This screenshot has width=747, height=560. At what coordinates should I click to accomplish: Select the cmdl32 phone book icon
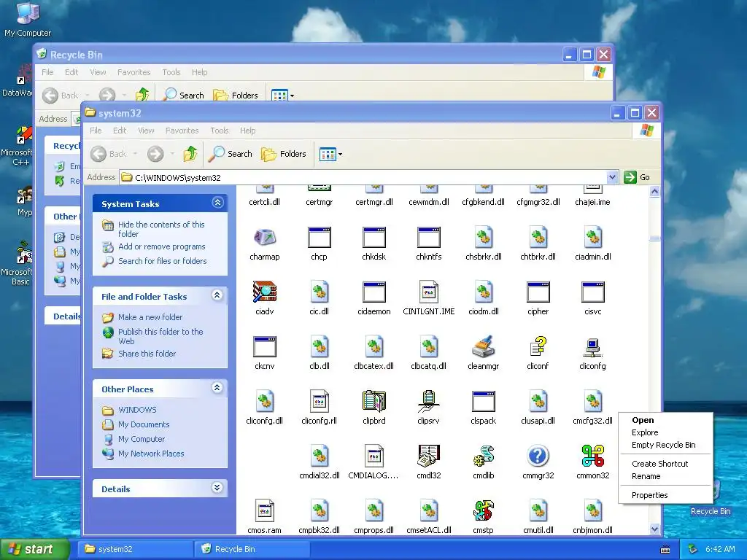[x=428, y=456]
